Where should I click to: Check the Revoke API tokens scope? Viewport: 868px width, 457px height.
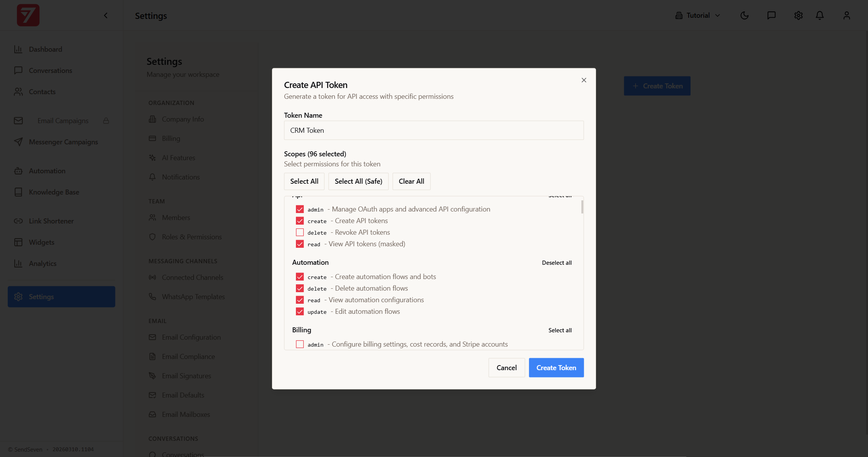pyautogui.click(x=300, y=232)
